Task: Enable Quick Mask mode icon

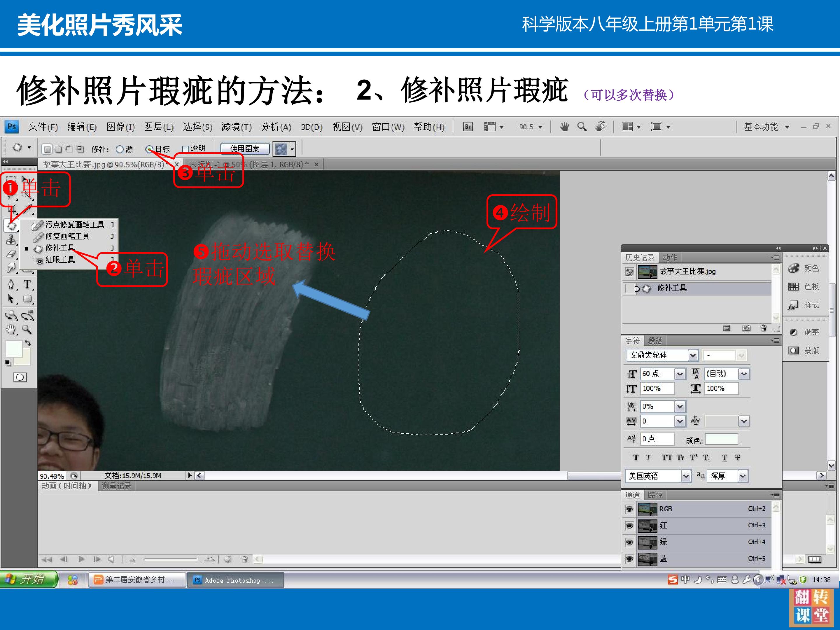Action: pos(20,377)
